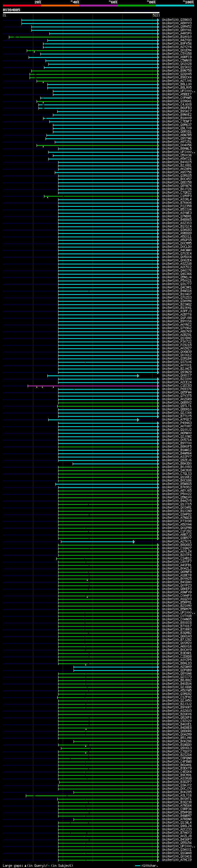Open hit UniRef100_B8LM05
The height and width of the screenshot is (868, 197).
[176, 88]
